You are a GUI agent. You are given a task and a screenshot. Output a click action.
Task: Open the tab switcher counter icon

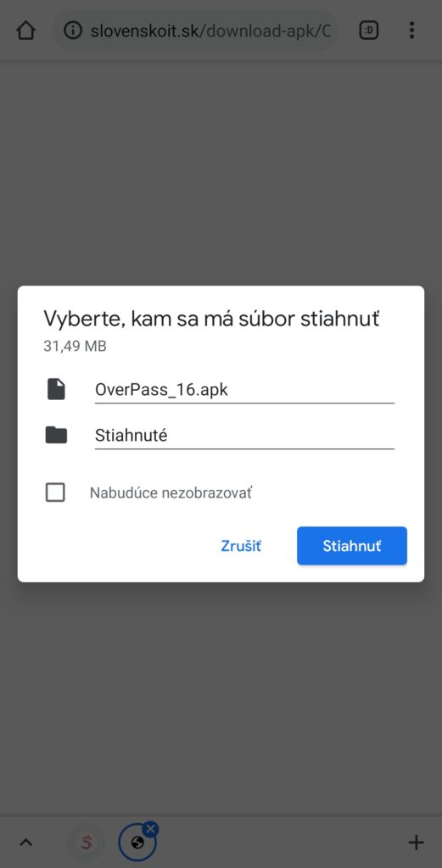point(369,30)
